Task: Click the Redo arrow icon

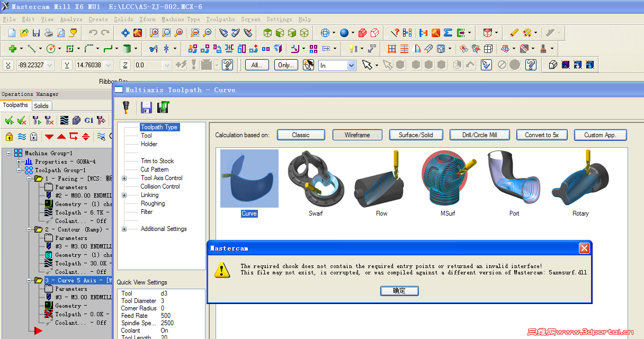Action: tap(105, 33)
